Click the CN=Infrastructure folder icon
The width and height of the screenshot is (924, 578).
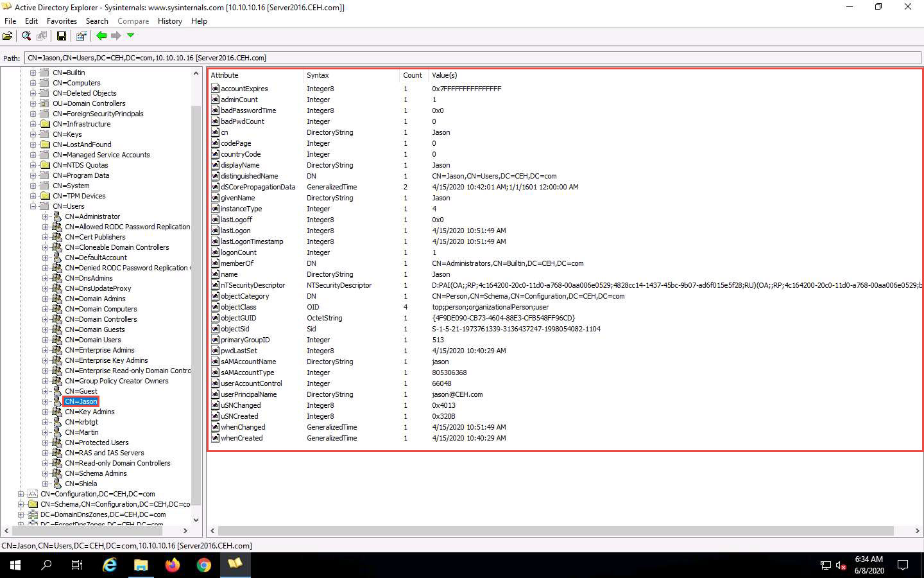pos(45,124)
